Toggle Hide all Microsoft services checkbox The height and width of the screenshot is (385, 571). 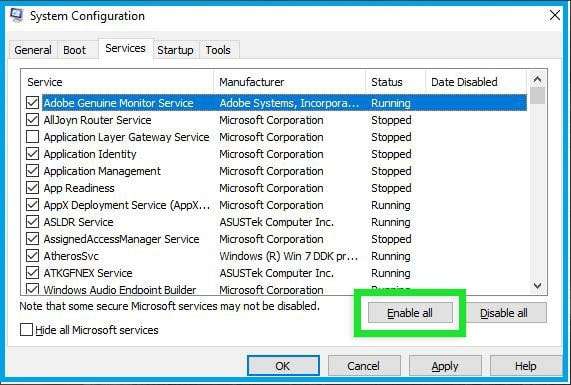26,330
